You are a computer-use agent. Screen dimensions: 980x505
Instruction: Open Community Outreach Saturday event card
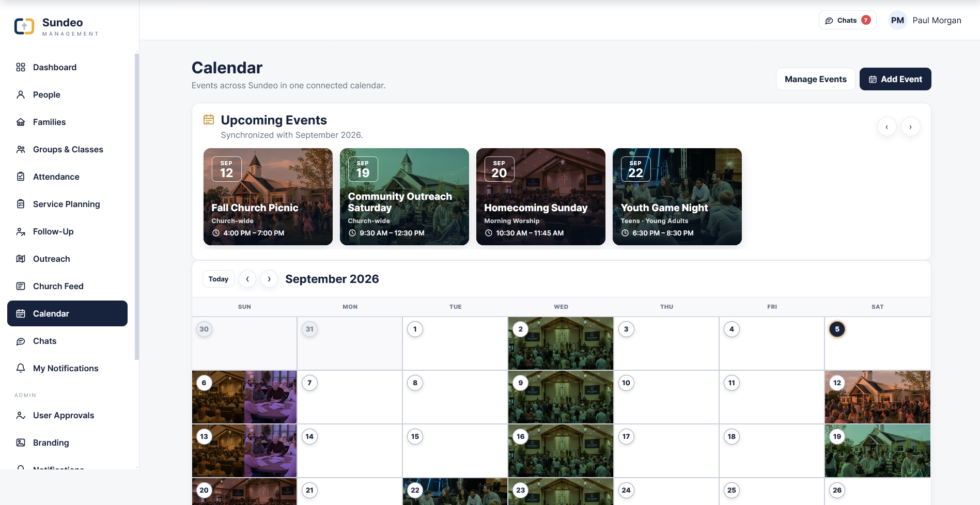tap(405, 197)
